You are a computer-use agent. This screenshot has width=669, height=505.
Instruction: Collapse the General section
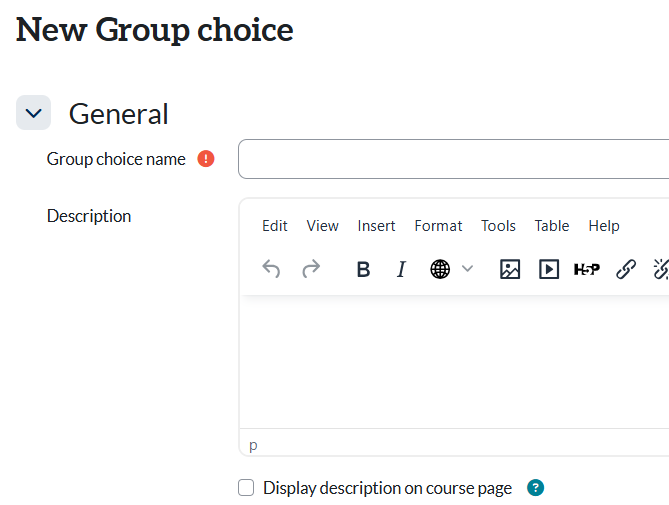point(33,113)
